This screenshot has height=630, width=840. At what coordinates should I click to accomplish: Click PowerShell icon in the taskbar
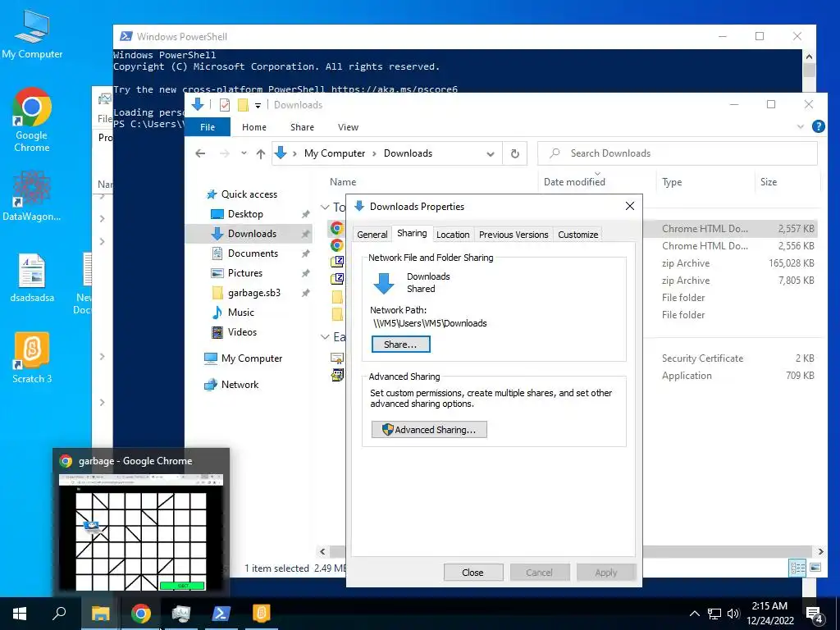pos(221,614)
